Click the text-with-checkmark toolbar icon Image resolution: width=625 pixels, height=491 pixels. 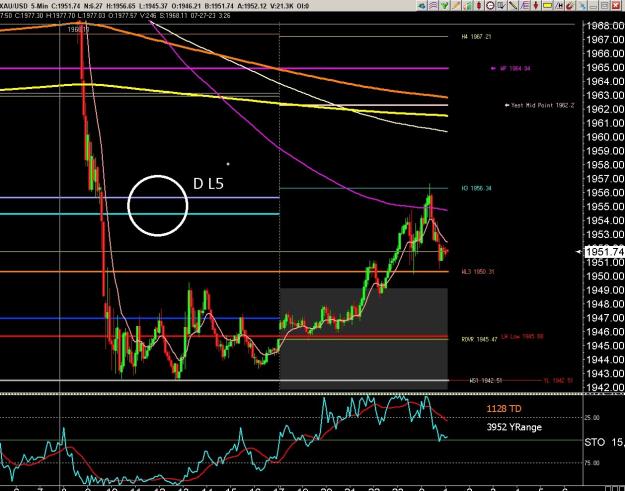click(501, 6)
